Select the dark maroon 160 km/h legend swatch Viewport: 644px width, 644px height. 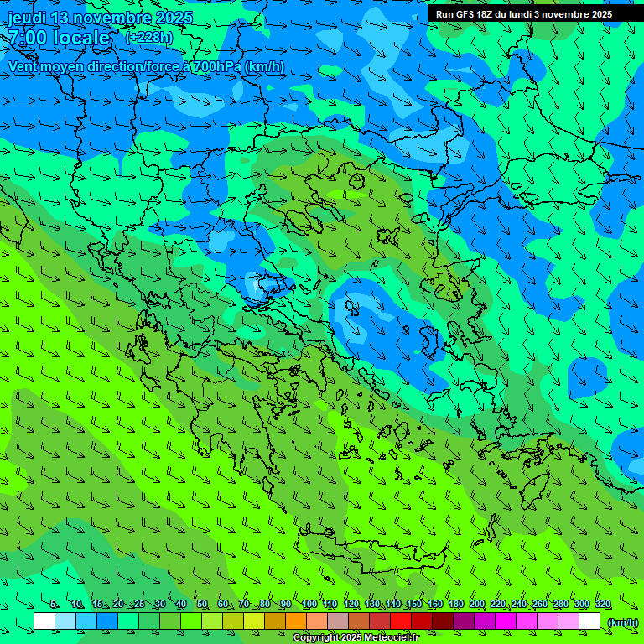(443, 621)
